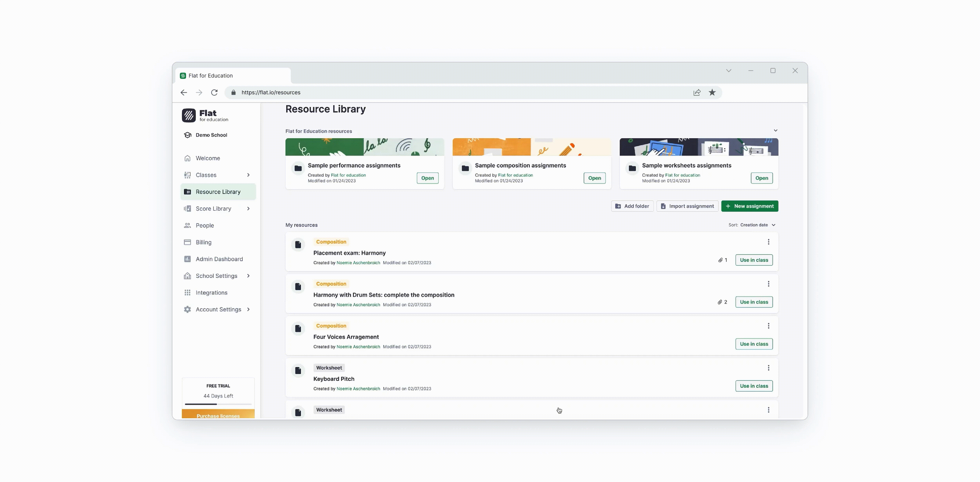Open Sample worksheets assignments folder

762,178
